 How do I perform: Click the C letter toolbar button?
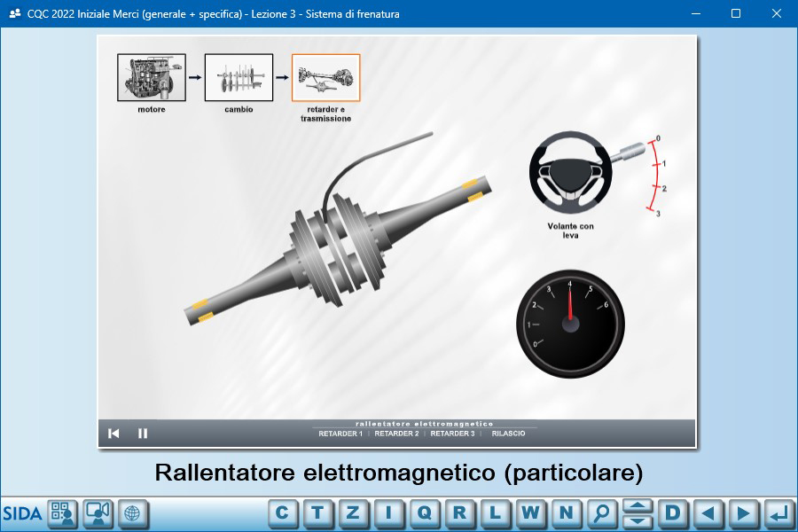[x=283, y=512]
